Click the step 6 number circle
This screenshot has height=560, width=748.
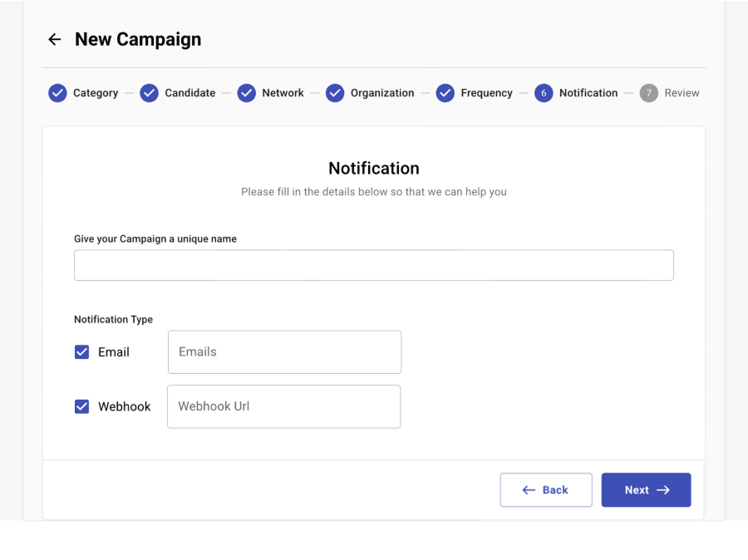tap(544, 93)
